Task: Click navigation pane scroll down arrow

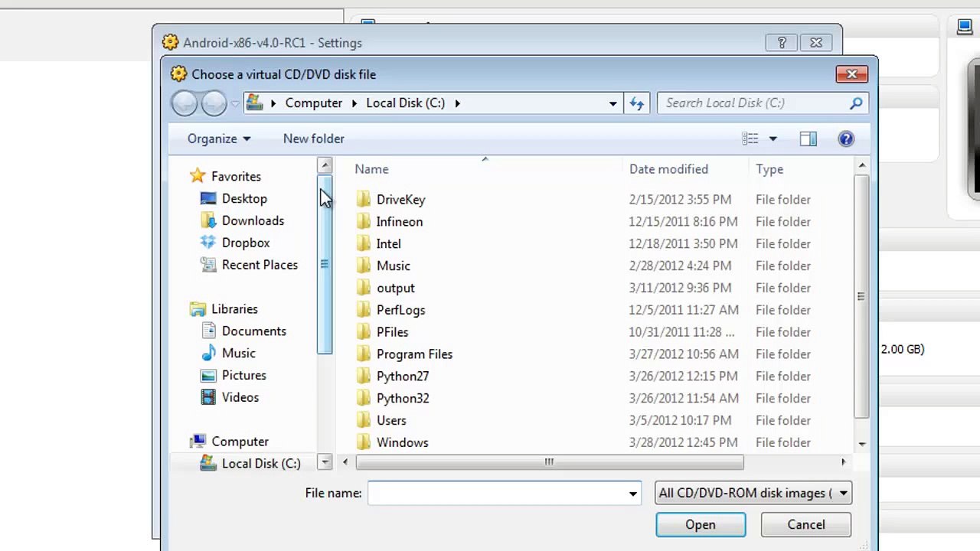Action: [325, 461]
